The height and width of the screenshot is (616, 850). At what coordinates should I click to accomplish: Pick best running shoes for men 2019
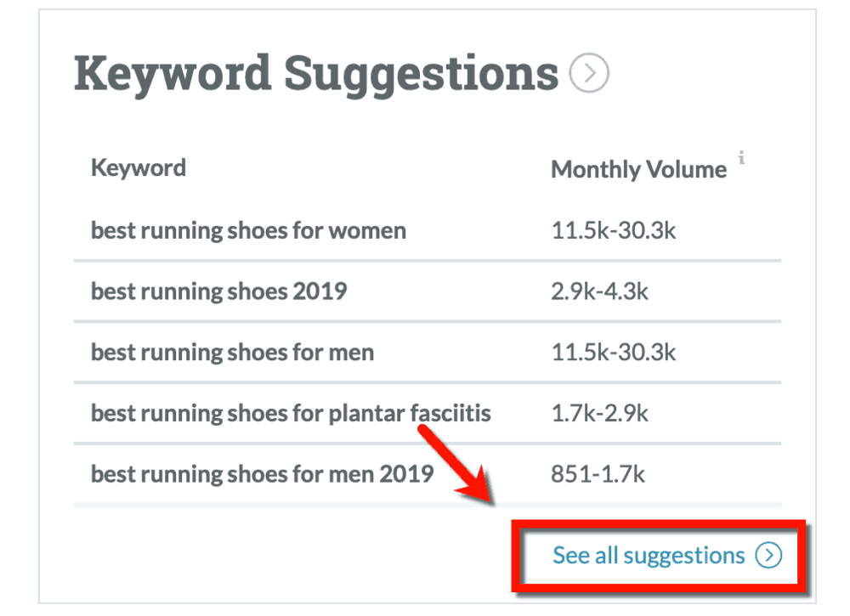262,474
